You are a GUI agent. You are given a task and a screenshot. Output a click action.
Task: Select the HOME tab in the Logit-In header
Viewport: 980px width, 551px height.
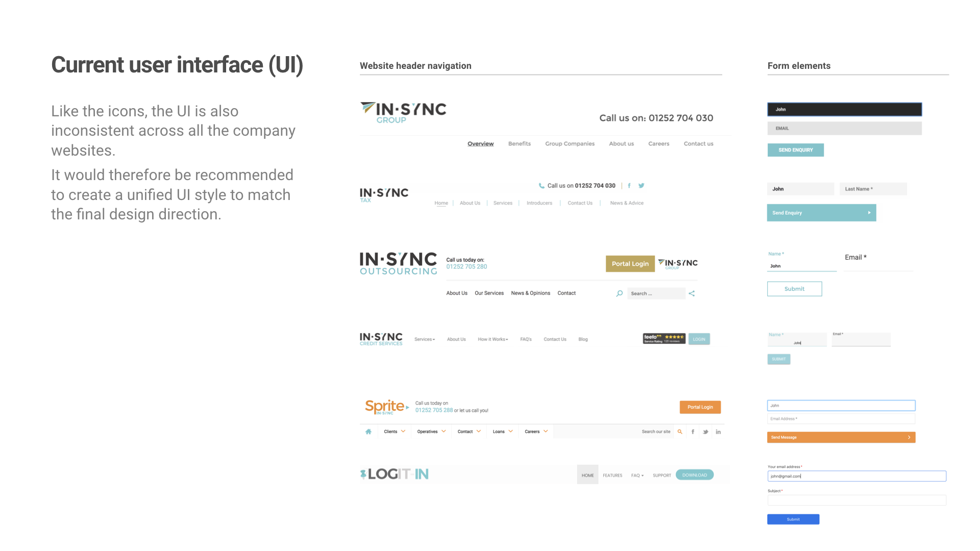pyautogui.click(x=587, y=475)
